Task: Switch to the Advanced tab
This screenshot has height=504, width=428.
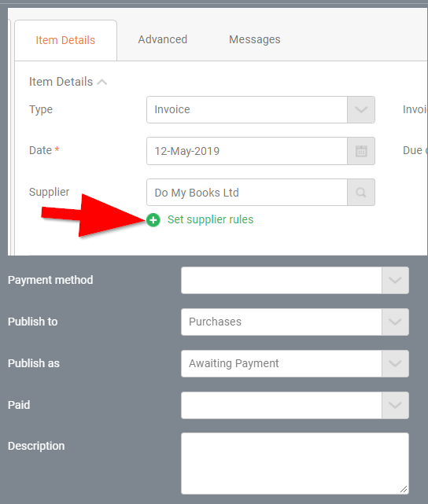Action: click(163, 39)
